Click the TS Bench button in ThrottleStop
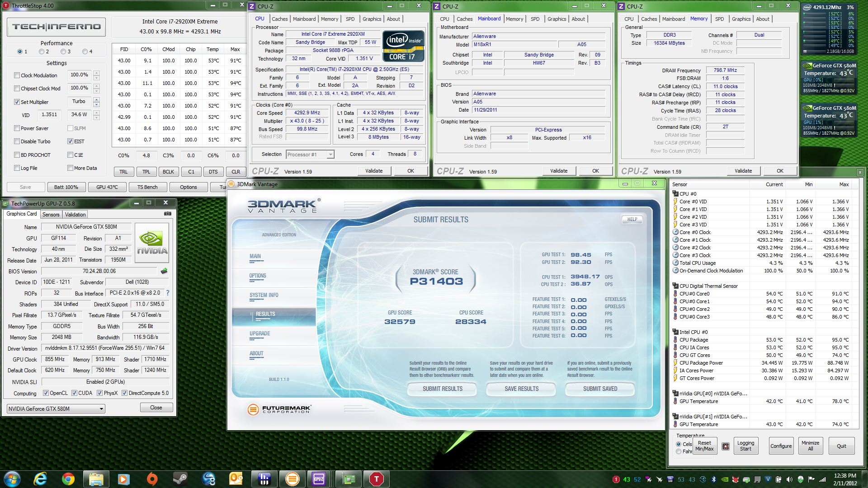Screen dimensions: 868x488 pos(147,187)
